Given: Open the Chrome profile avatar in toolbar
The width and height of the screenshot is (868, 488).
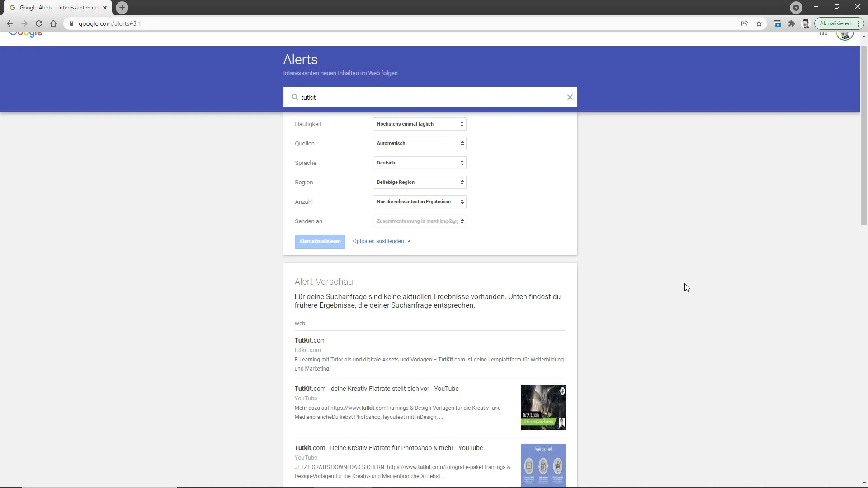Looking at the screenshot, I should (806, 23).
